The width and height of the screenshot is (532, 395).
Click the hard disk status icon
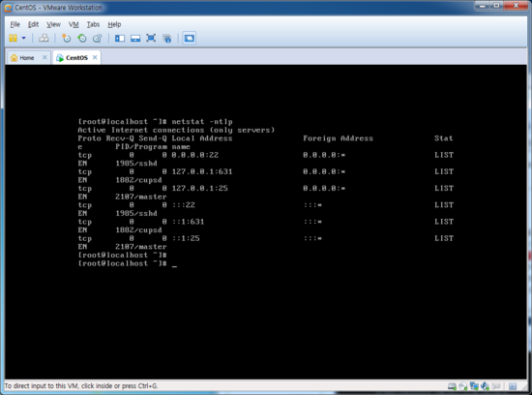pos(452,386)
